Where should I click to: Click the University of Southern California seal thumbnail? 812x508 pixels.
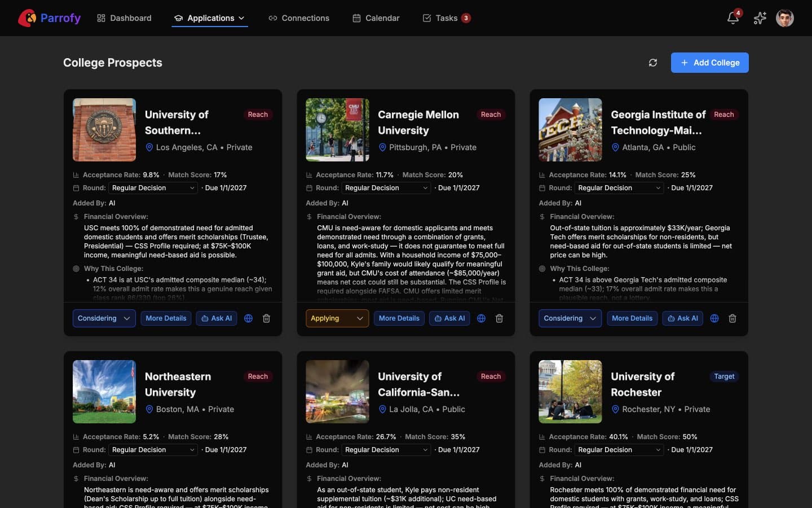(104, 130)
